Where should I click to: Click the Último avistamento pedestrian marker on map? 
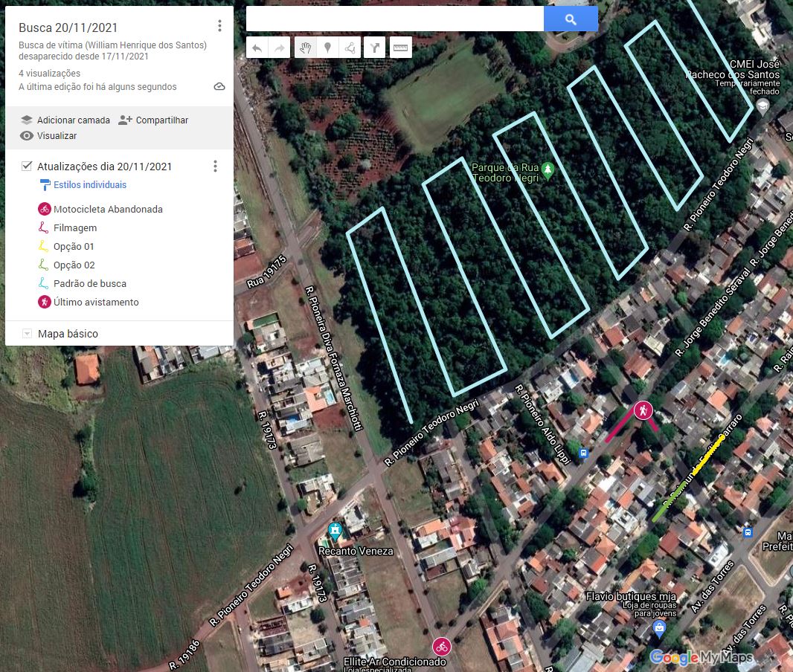[x=643, y=410]
